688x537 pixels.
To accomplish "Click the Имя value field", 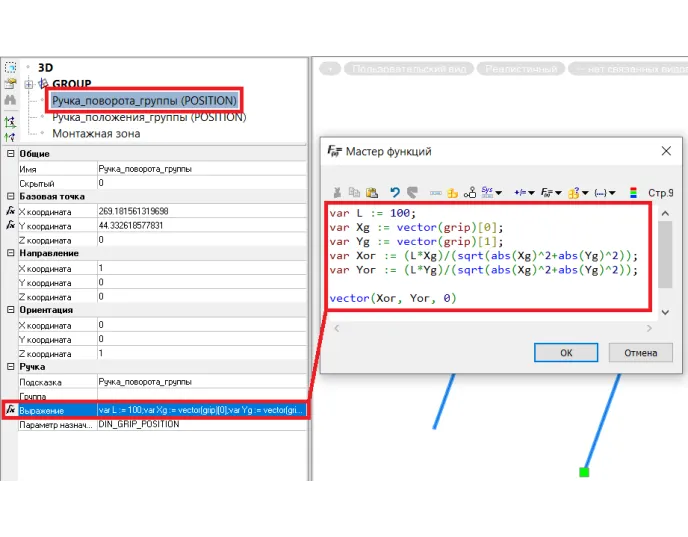I will click(x=201, y=168).
